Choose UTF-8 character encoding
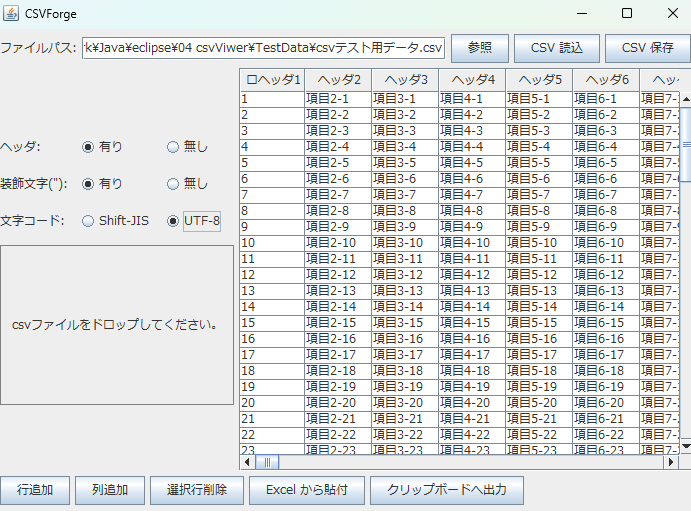 pos(173,221)
